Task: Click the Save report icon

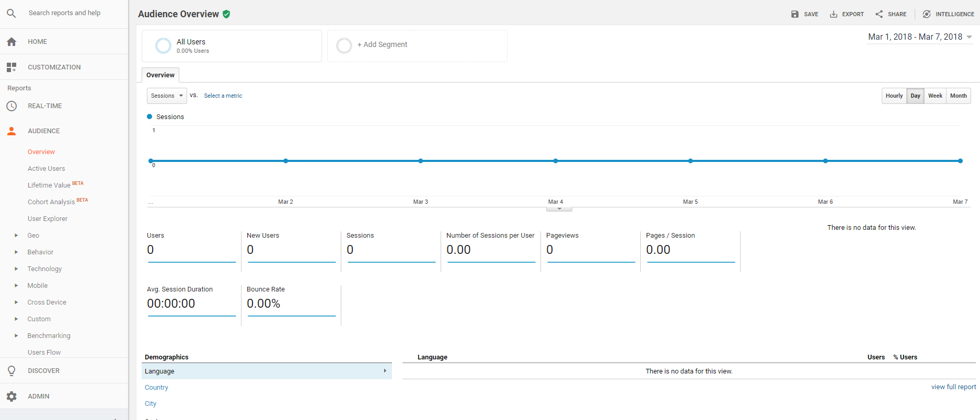Action: point(794,14)
